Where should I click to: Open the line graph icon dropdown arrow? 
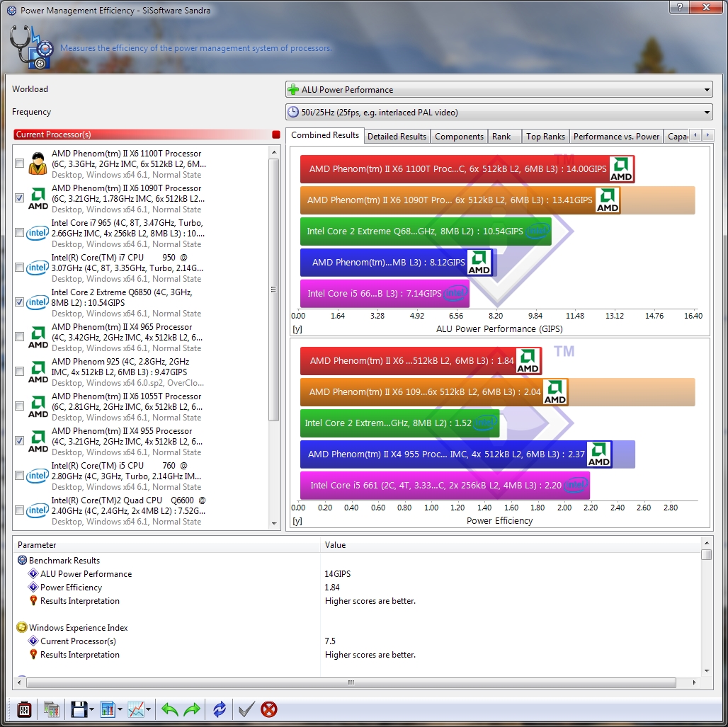coord(148,709)
